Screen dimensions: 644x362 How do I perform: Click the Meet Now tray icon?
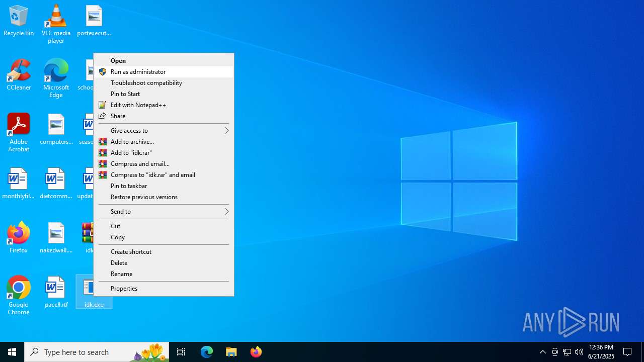(x=555, y=352)
